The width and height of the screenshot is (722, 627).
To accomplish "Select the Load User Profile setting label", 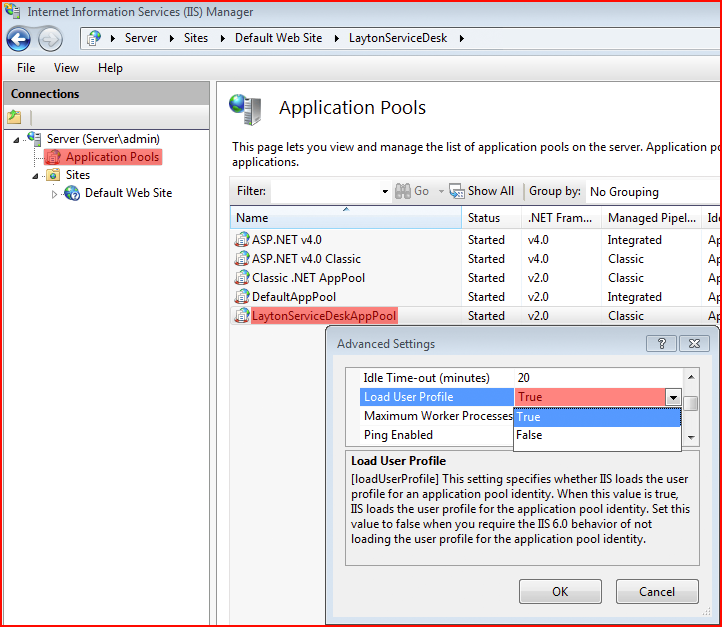I will [437, 397].
